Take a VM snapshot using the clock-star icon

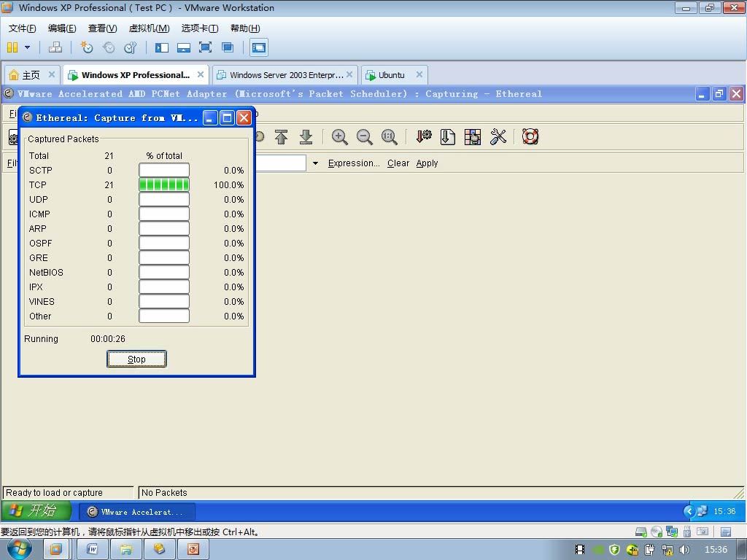[x=87, y=47]
